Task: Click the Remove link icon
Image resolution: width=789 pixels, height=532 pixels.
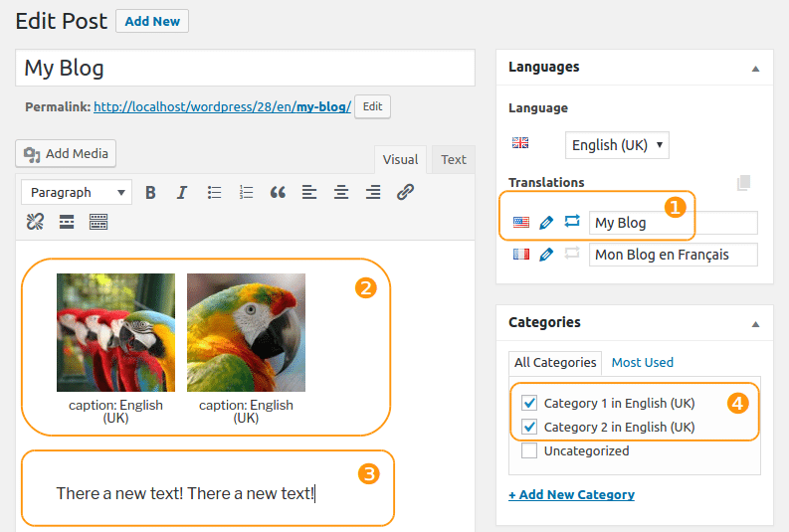Action: [x=35, y=222]
